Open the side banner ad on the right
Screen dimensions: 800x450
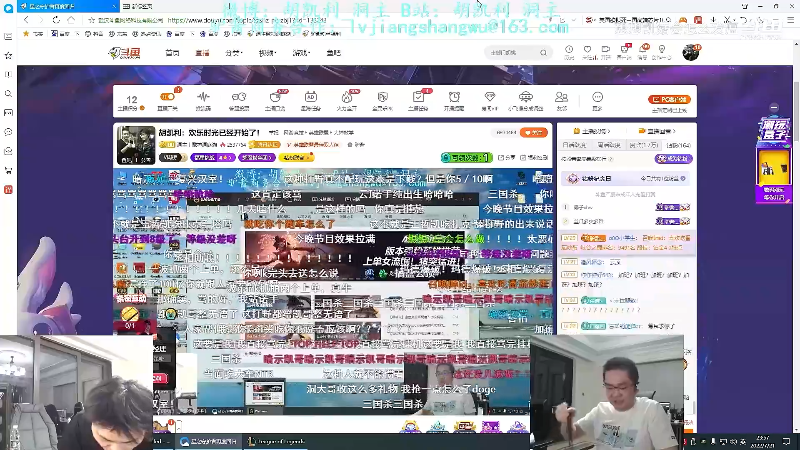click(x=773, y=160)
